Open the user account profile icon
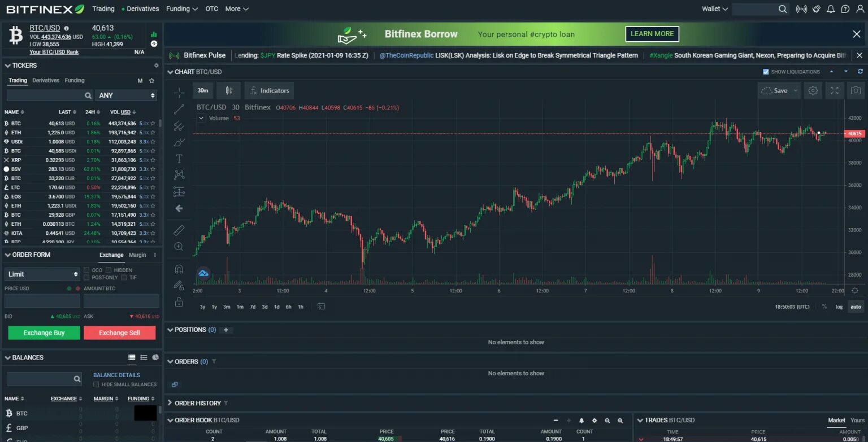868x442 pixels. click(x=860, y=8)
